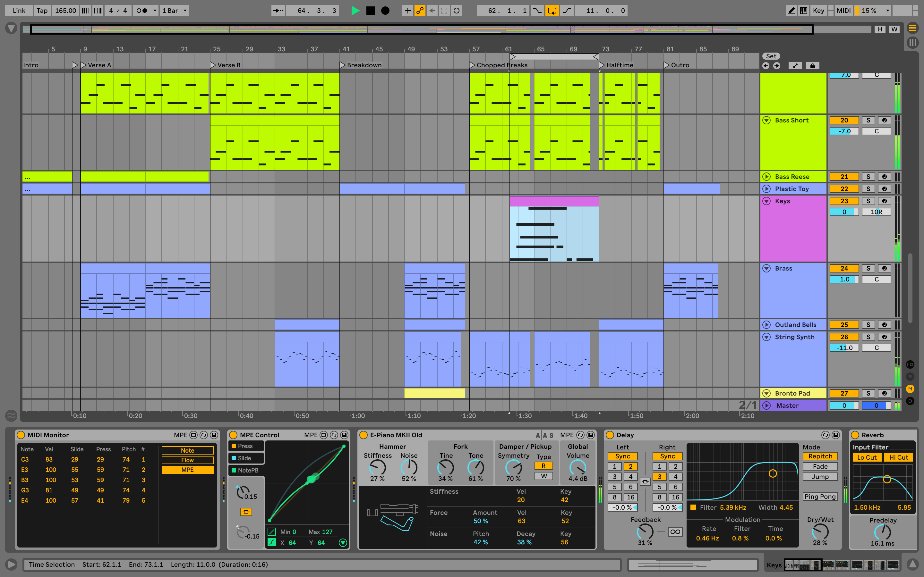The image size is (924, 577).
Task: Click the Tap tempo button
Action: [x=42, y=11]
